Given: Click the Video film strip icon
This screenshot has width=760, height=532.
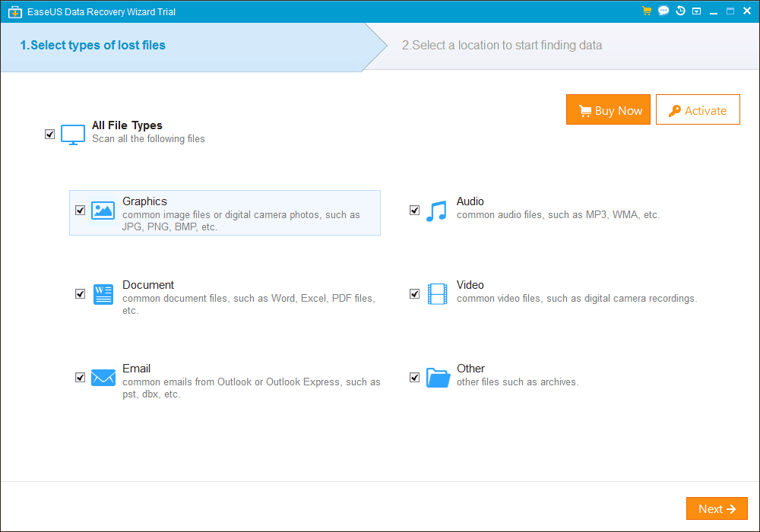Looking at the screenshot, I should 437,294.
